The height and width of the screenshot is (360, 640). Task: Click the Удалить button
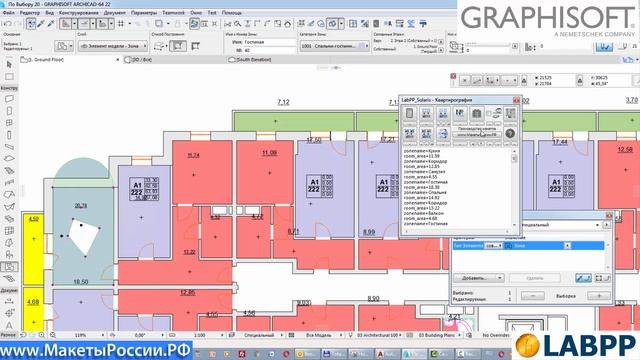click(x=535, y=278)
